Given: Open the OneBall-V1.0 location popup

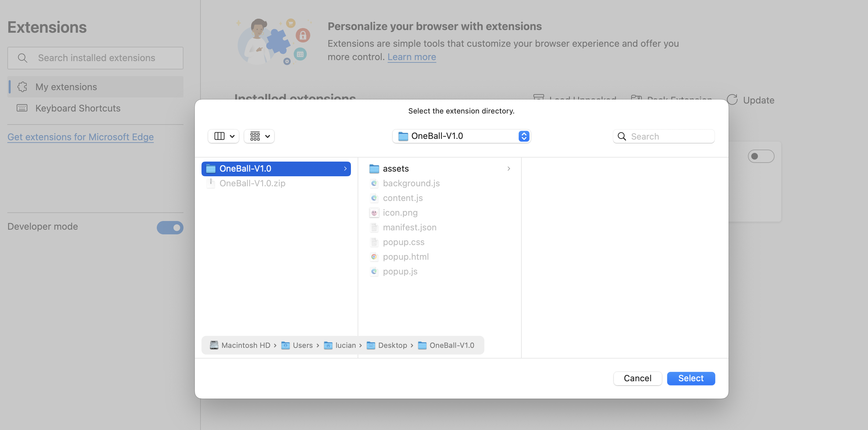Looking at the screenshot, I should 461,136.
